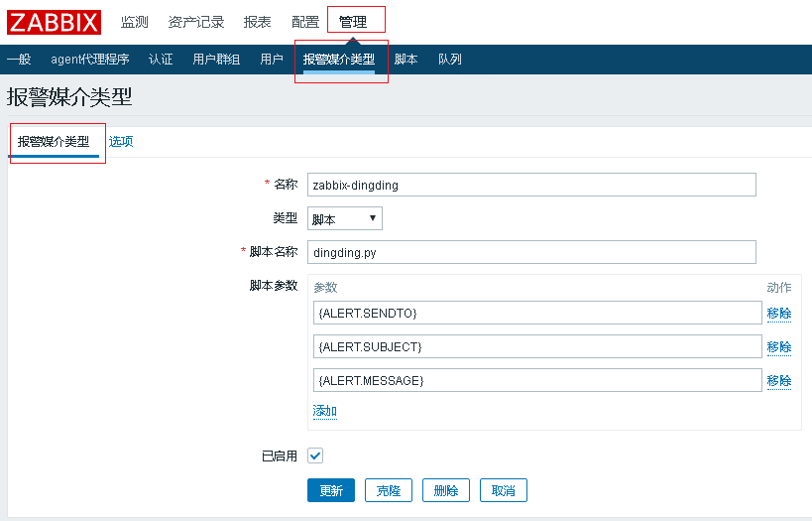Click the 取消 button
This screenshot has width=812, height=521.
(x=504, y=490)
